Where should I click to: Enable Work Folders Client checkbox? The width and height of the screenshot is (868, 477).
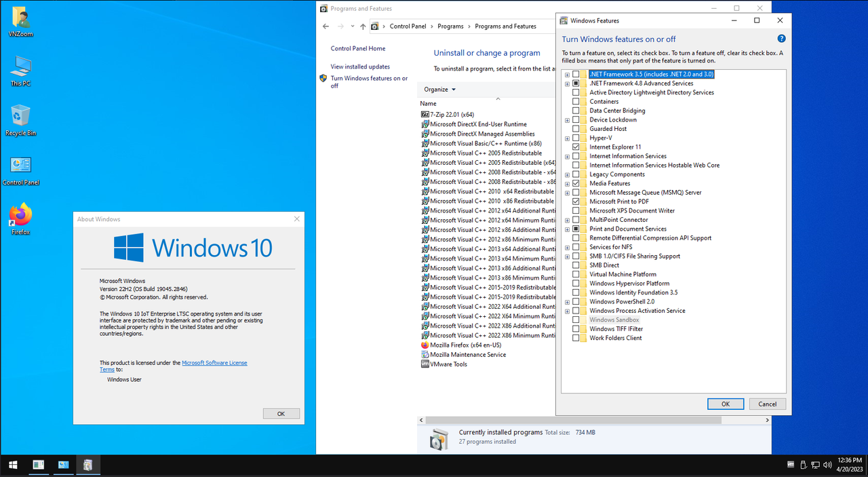576,338
